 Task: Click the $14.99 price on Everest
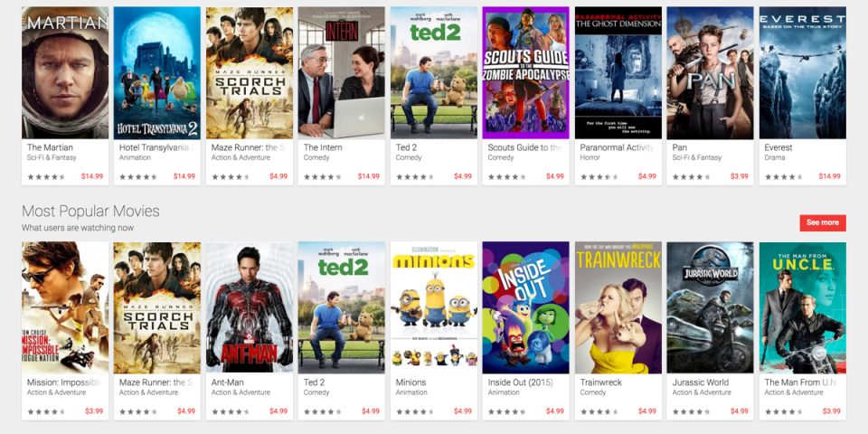point(829,176)
